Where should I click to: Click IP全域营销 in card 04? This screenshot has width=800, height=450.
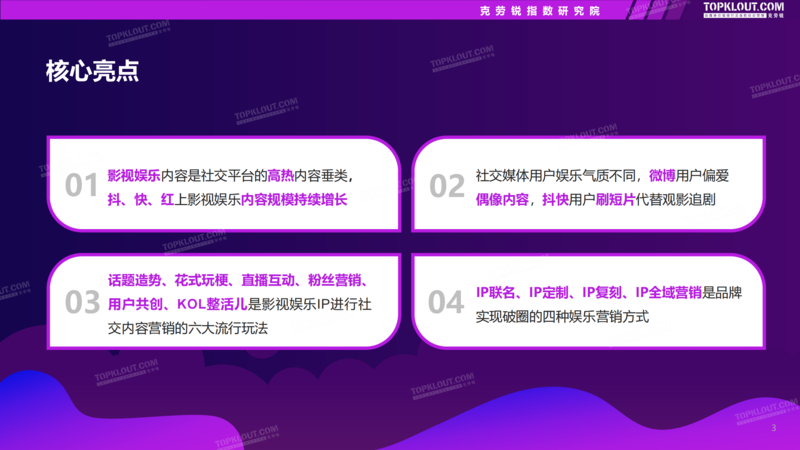pos(668,292)
